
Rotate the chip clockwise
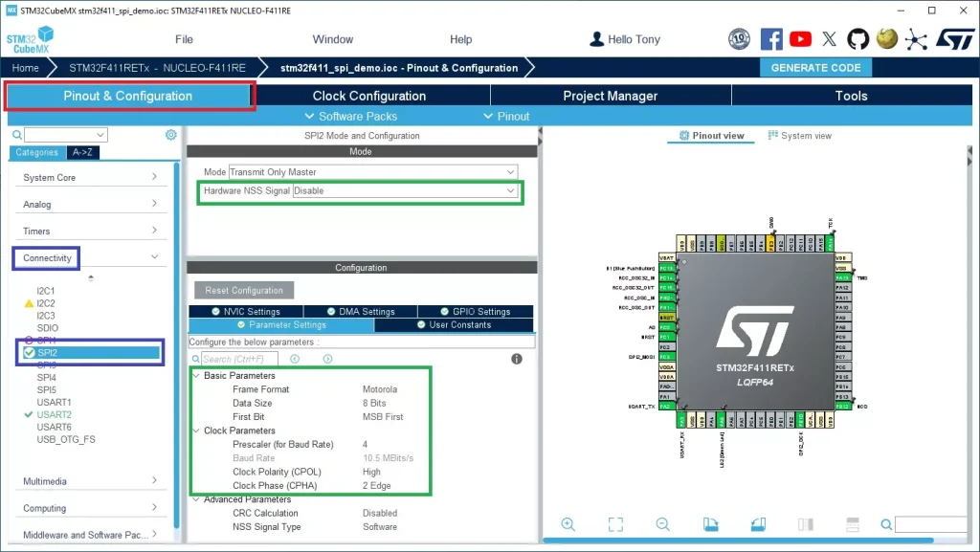[710, 524]
